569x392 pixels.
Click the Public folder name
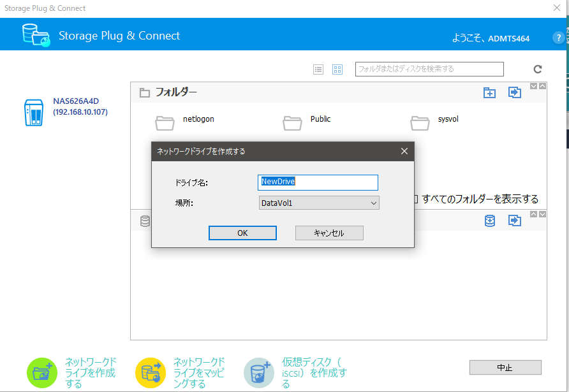point(320,119)
